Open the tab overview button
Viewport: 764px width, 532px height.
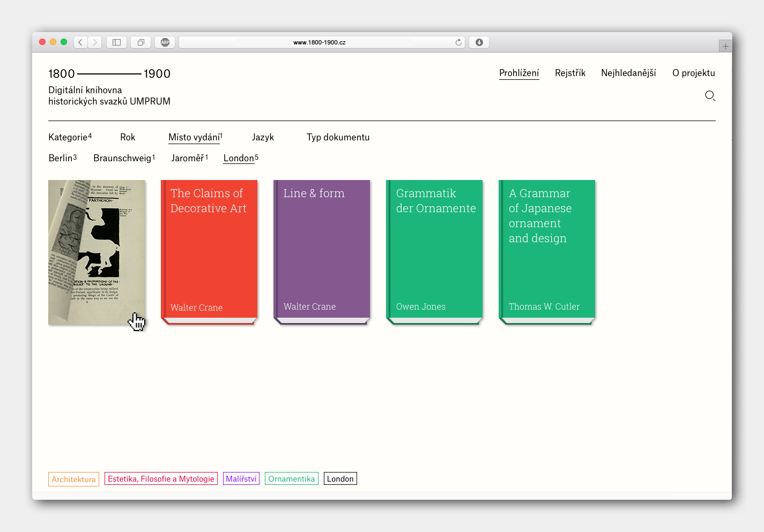[140, 42]
